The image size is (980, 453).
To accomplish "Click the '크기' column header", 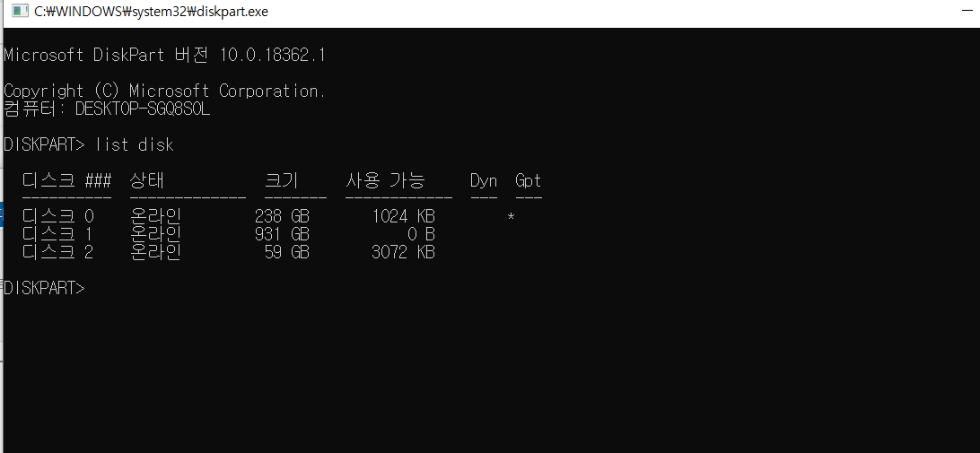I will 282,181.
